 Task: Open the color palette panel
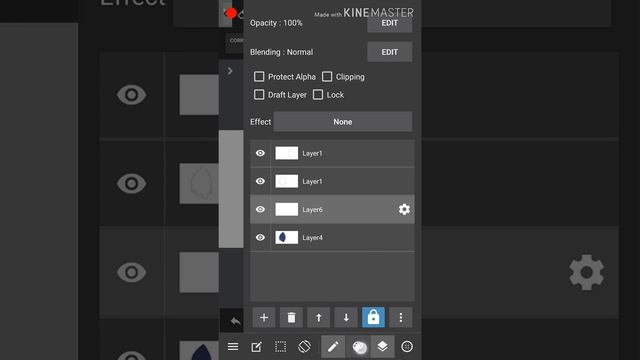point(359,347)
